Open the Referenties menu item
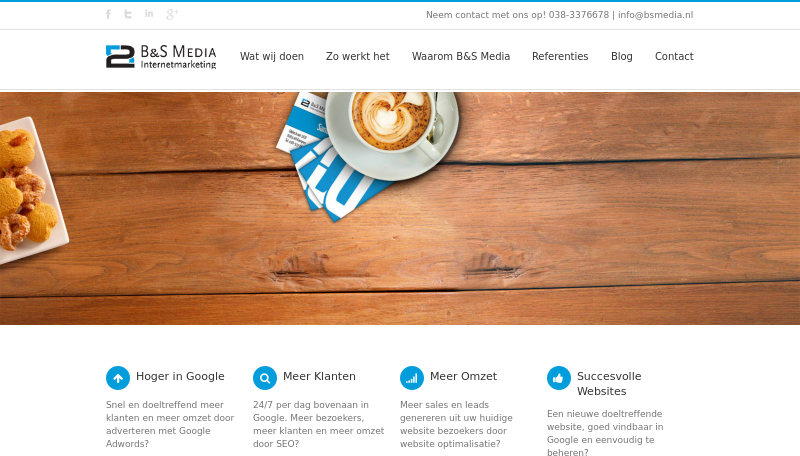The width and height of the screenshot is (800, 456). pos(560,56)
